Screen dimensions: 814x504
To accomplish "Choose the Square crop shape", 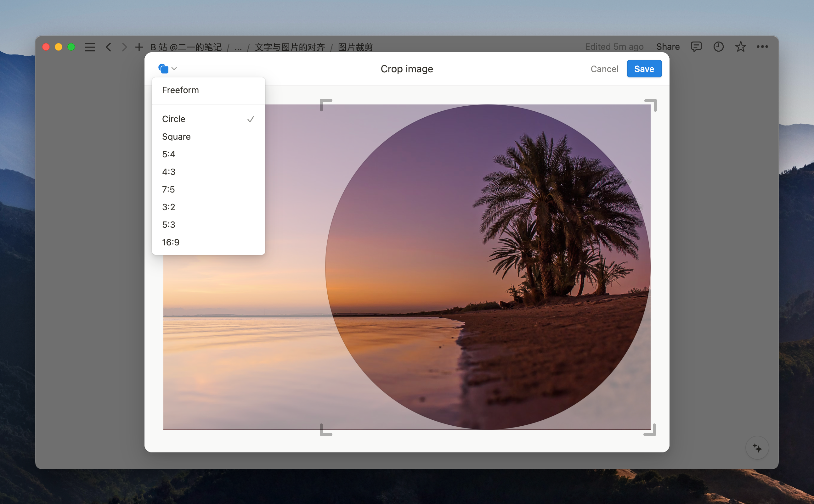I will (x=176, y=137).
